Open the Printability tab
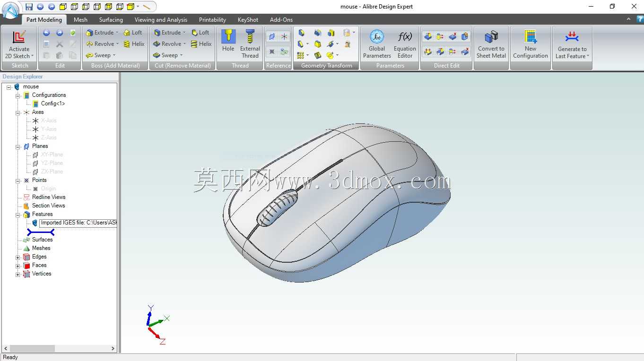The image size is (644, 361). click(212, 20)
